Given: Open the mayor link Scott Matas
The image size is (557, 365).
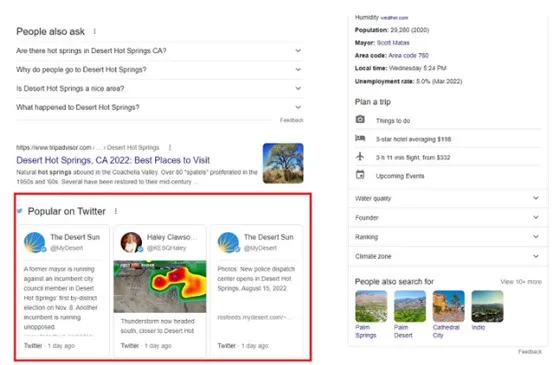Looking at the screenshot, I should click(393, 43).
